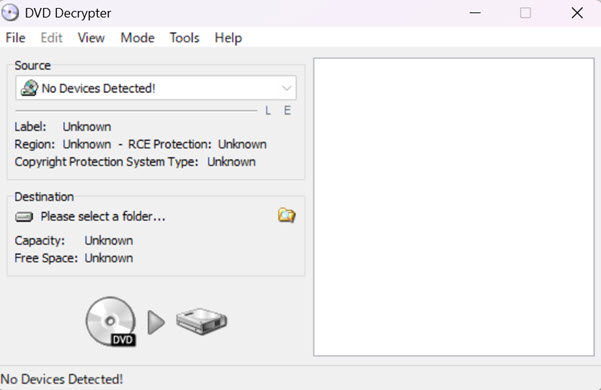Open the View menu
This screenshot has height=390, width=601.
click(x=91, y=38)
